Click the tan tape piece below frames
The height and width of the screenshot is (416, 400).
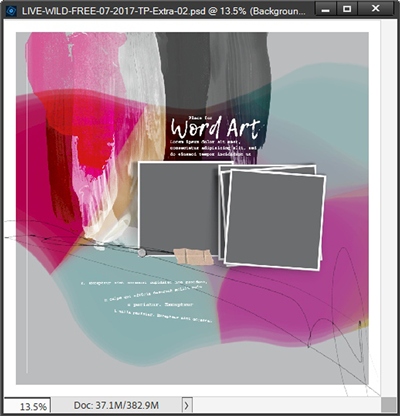(193, 257)
